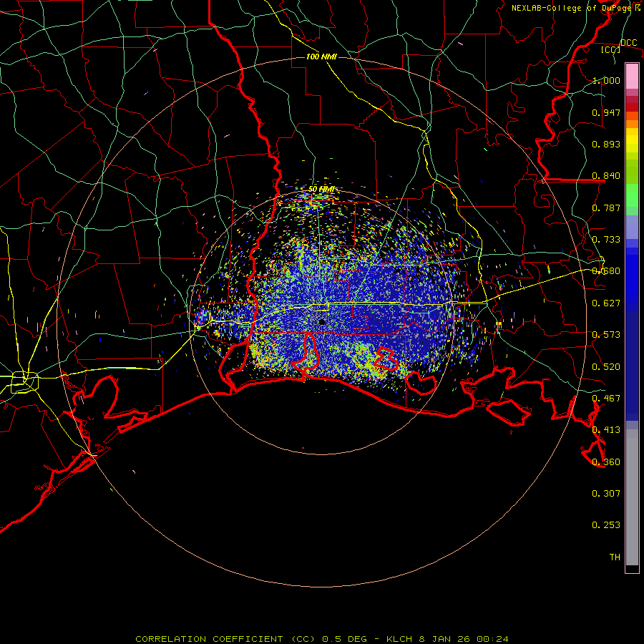Select the 0.360 scale value
Screen dimensions: 644x644
coord(606,462)
